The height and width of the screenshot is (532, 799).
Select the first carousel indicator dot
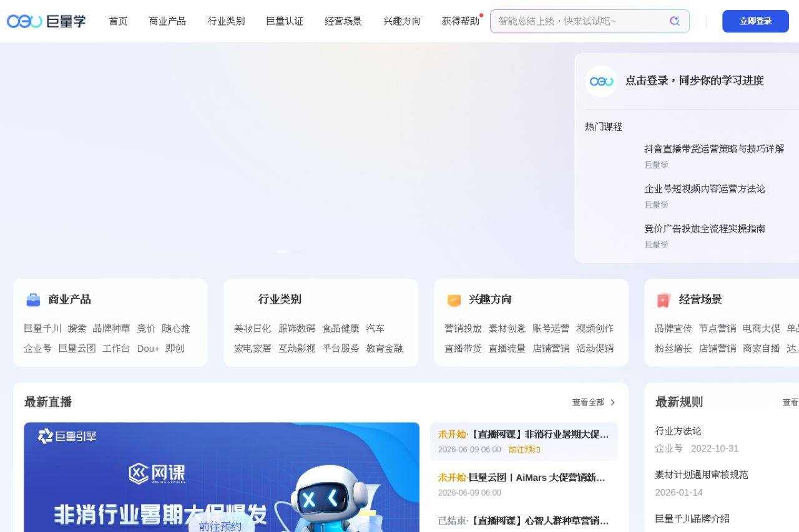coord(282,252)
